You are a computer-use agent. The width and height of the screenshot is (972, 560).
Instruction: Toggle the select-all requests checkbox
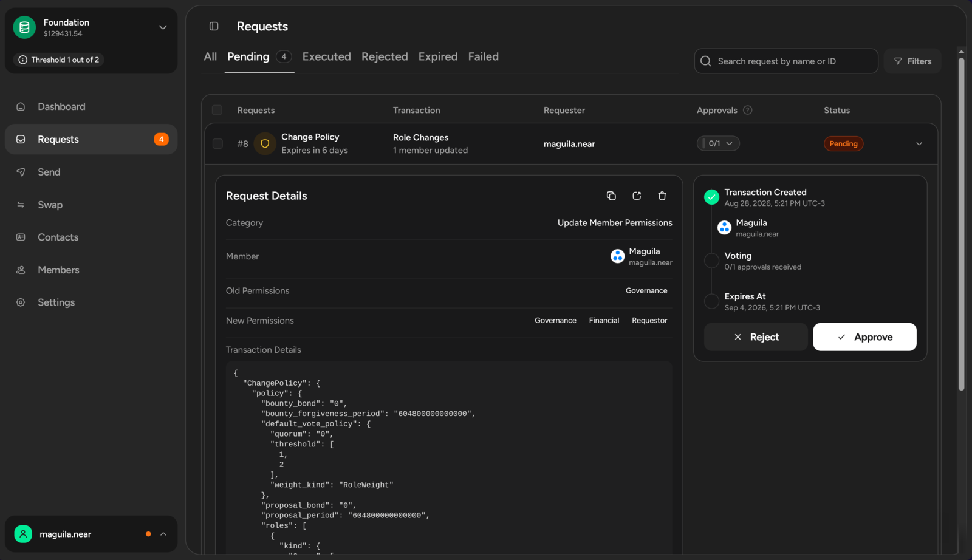click(x=217, y=110)
